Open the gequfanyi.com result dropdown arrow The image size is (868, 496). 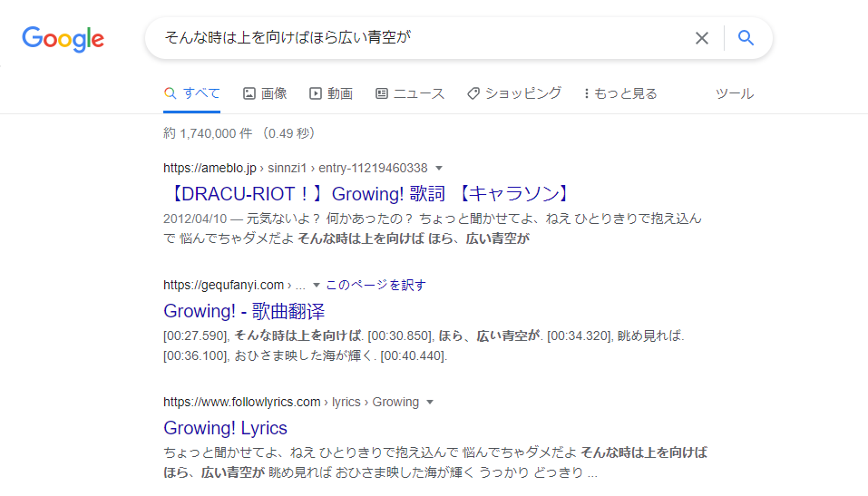click(x=317, y=285)
